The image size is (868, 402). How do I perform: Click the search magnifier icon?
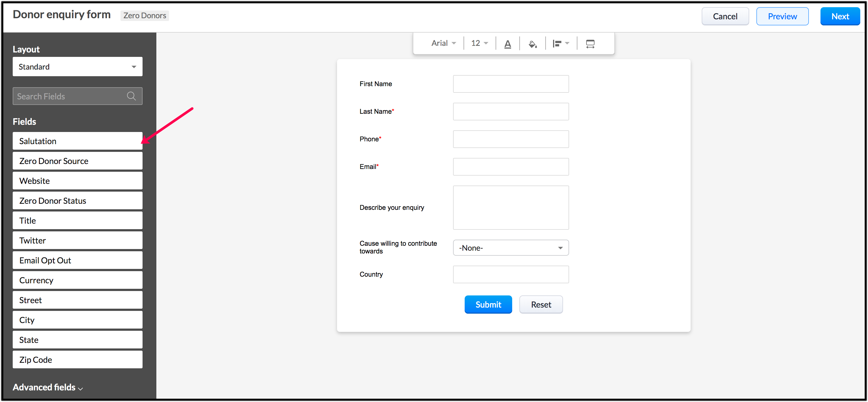click(131, 96)
